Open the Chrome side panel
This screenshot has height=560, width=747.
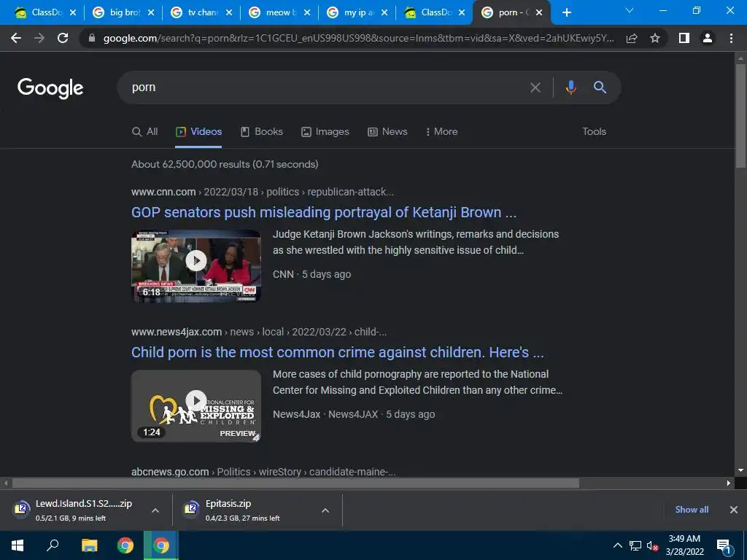tap(684, 38)
